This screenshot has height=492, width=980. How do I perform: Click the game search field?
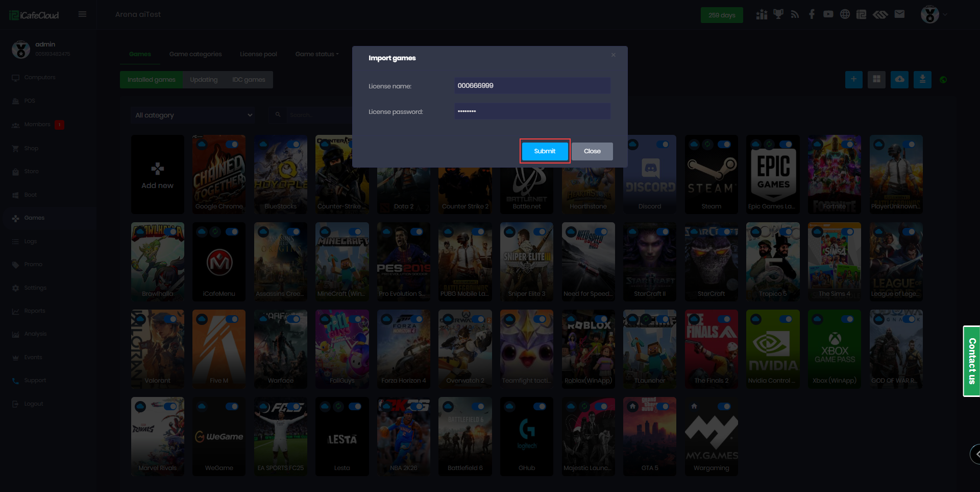tap(319, 115)
